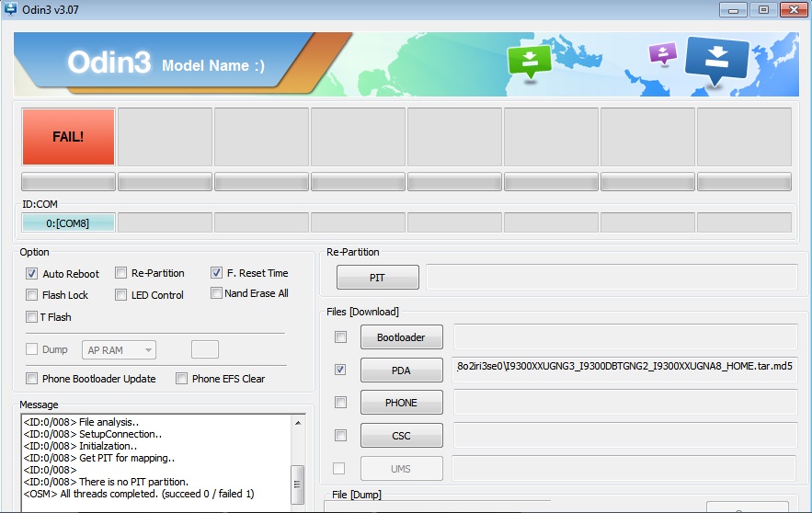This screenshot has height=513, width=812.
Task: Click 'SetupConnection..' log line
Action: (x=93, y=434)
